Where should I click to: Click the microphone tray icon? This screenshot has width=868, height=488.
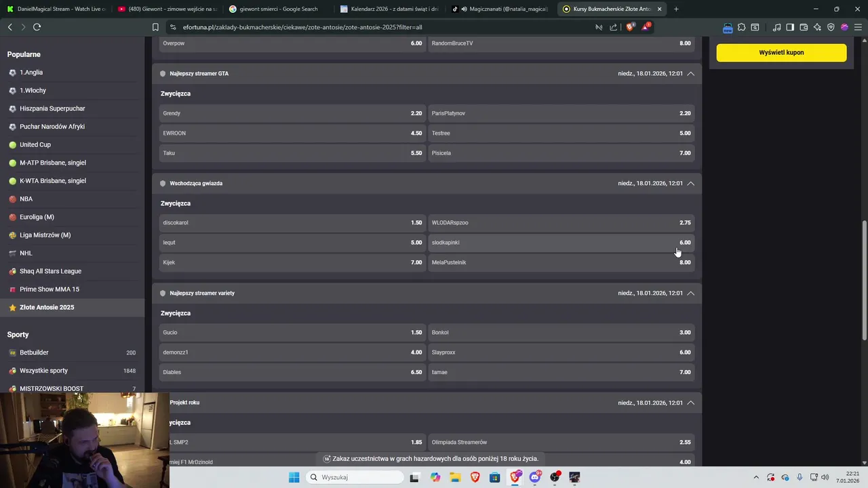[800, 477]
